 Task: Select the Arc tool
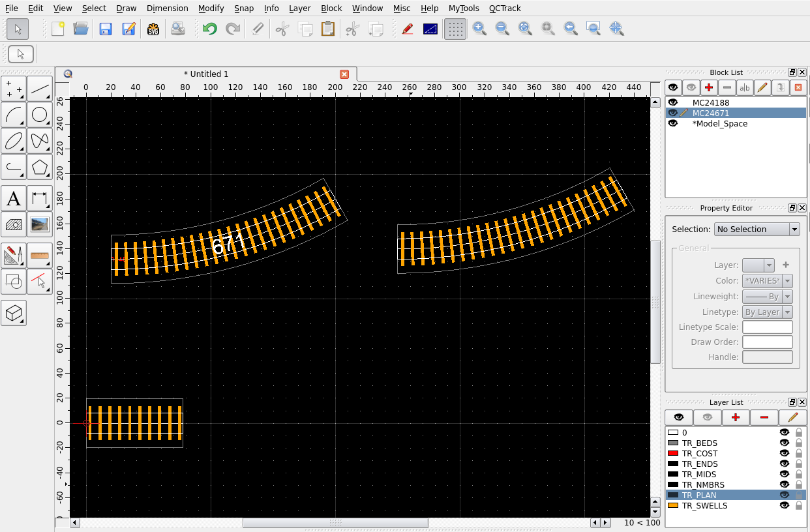click(14, 115)
